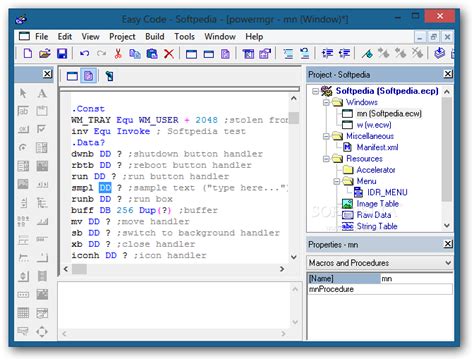This screenshot has width=474, height=361.
Task: Select the edit box 'ab' tool
Action: pyautogui.click(x=23, y=111)
